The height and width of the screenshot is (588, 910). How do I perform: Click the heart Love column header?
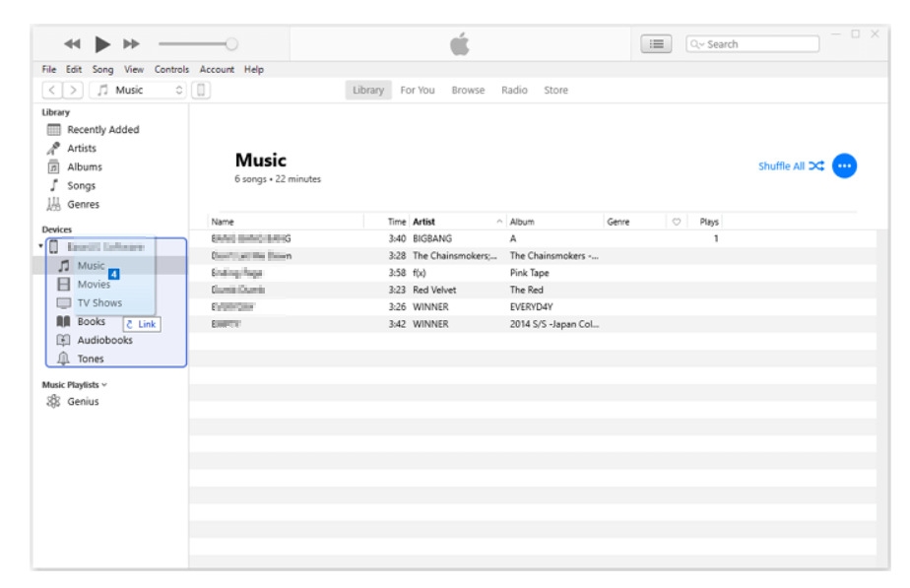pos(677,222)
